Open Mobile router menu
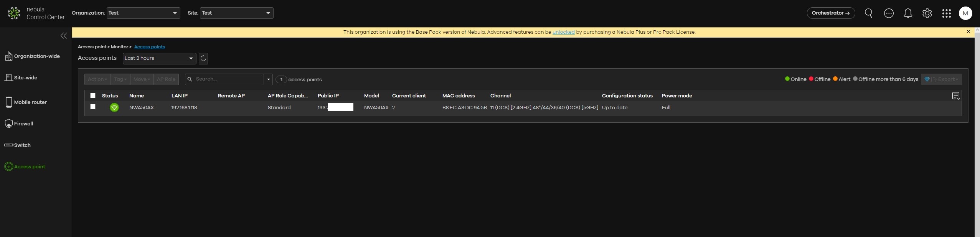Viewport: 980px width, 237px height. (30, 102)
